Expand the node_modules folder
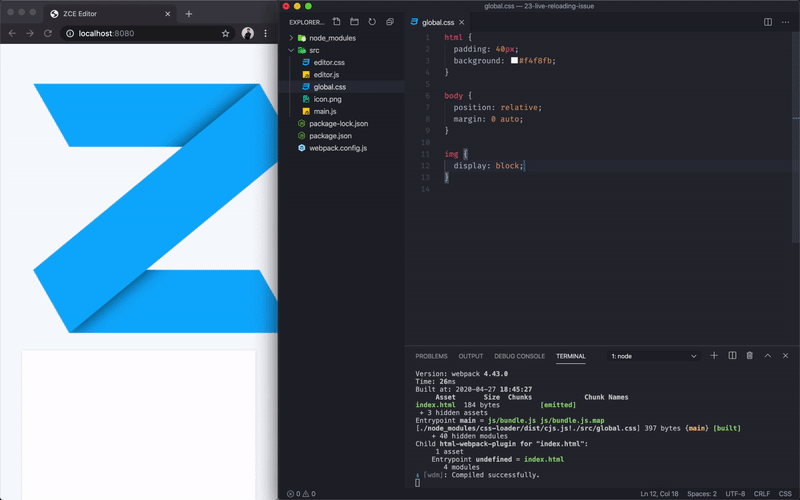The width and height of the screenshot is (800, 500). click(x=332, y=38)
